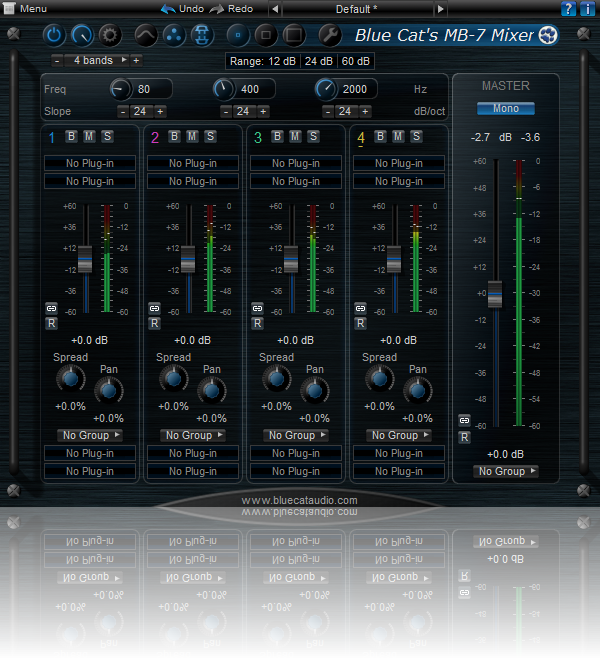Click the knob display mode toolbar icon
This screenshot has height=659, width=600.
[x=82, y=35]
